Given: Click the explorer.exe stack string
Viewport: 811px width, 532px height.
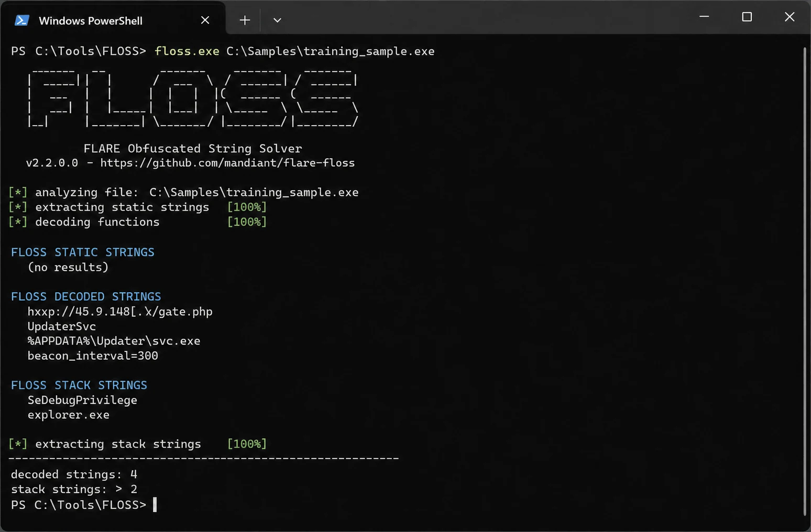Looking at the screenshot, I should point(69,415).
